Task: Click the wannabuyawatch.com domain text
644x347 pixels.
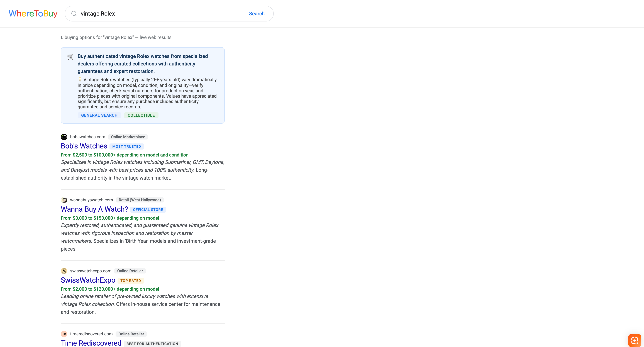Action: [91, 200]
